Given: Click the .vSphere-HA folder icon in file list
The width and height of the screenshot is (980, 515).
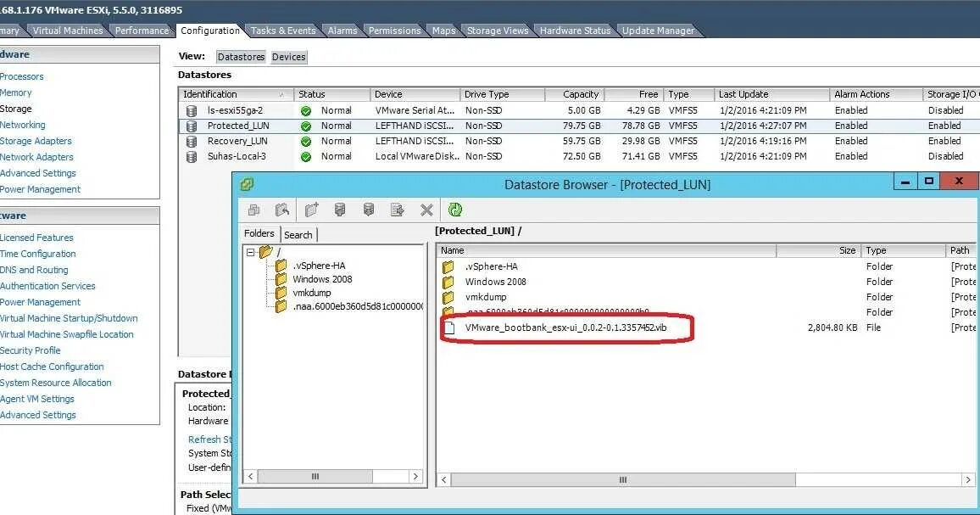Looking at the screenshot, I should pos(448,266).
